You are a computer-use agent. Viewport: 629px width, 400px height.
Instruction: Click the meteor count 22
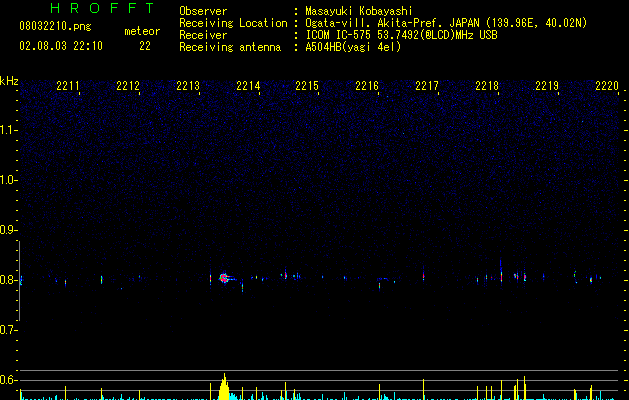[x=145, y=46]
